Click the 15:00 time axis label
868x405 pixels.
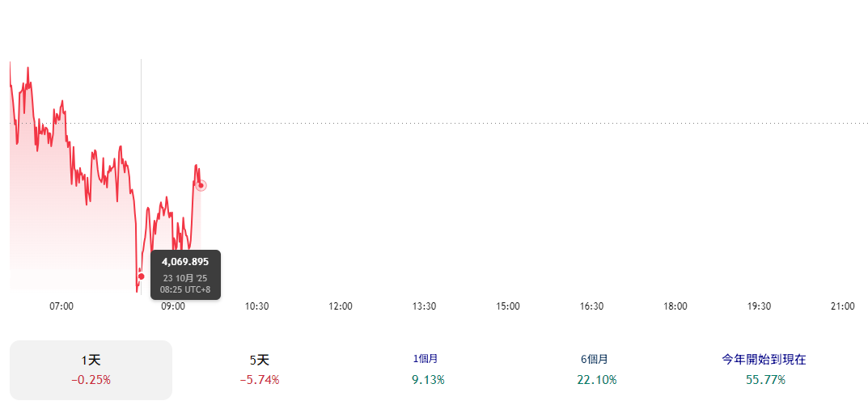click(x=508, y=306)
